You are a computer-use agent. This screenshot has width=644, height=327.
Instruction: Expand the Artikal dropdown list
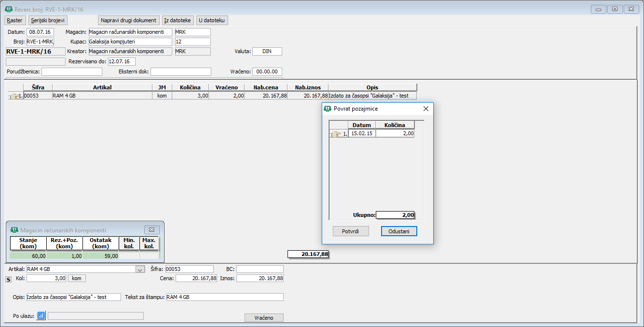coord(140,269)
